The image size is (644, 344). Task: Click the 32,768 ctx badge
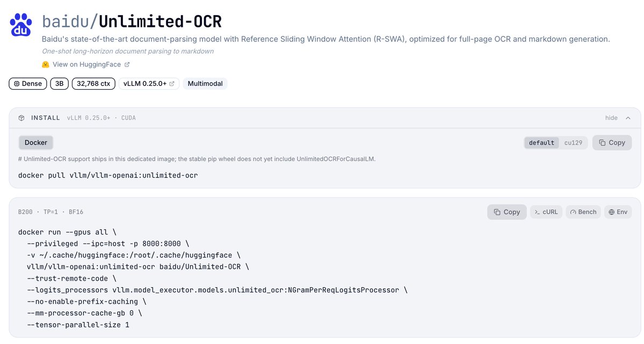pos(93,84)
